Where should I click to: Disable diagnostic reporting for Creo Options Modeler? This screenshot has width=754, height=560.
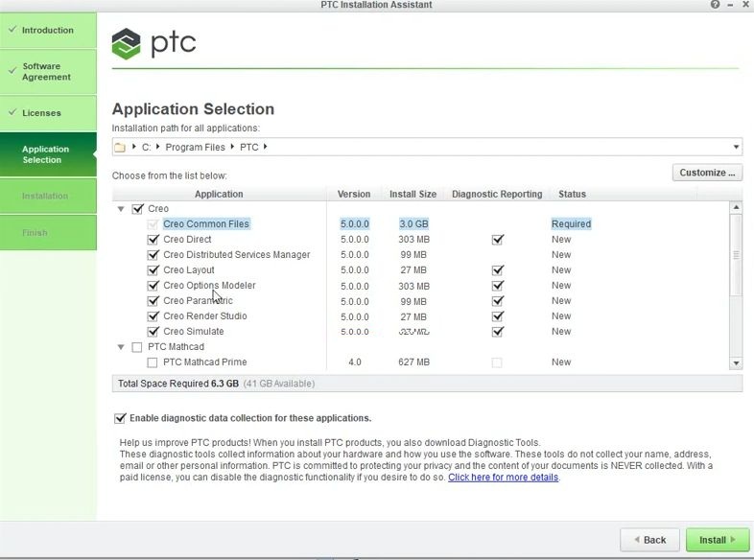(x=498, y=286)
